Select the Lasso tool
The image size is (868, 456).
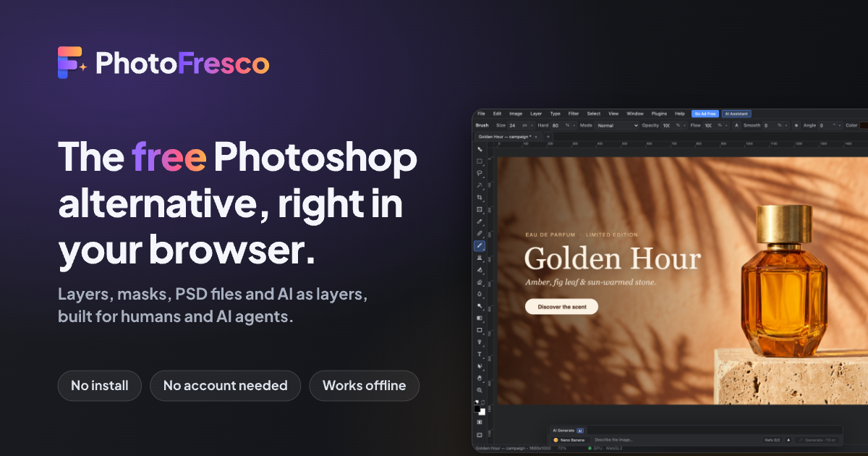480,173
